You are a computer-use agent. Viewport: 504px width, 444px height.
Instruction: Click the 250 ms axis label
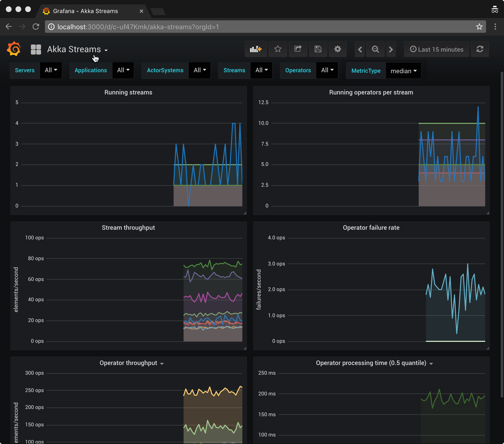click(267, 373)
